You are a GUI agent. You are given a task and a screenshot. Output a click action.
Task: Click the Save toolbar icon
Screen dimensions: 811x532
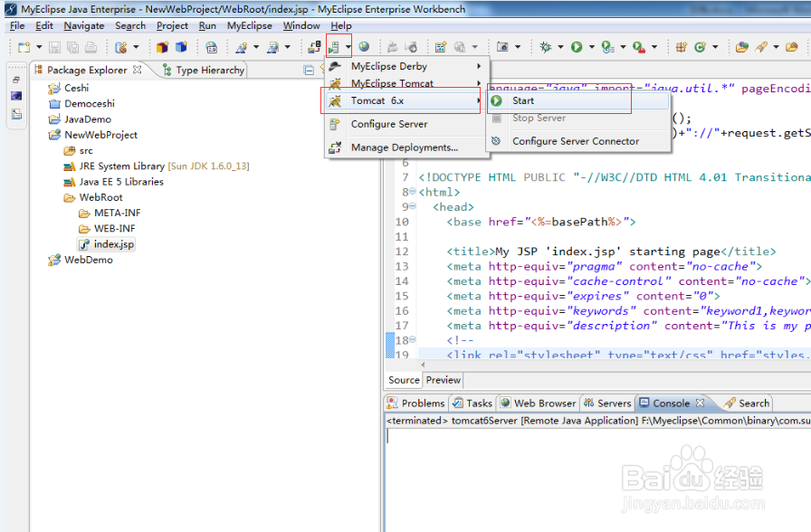click(54, 48)
